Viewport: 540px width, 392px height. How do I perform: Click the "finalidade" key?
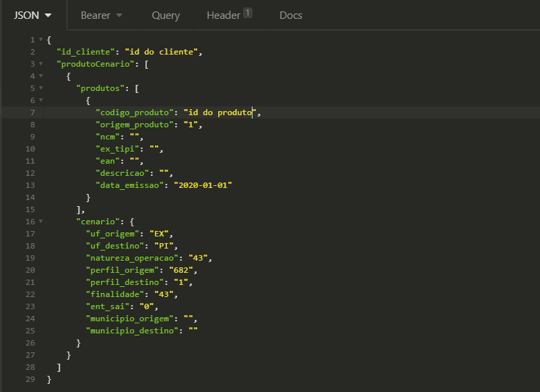pos(115,294)
